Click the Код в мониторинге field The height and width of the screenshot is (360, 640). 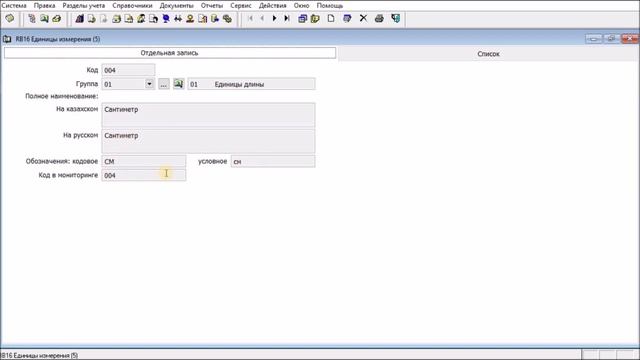click(x=144, y=175)
